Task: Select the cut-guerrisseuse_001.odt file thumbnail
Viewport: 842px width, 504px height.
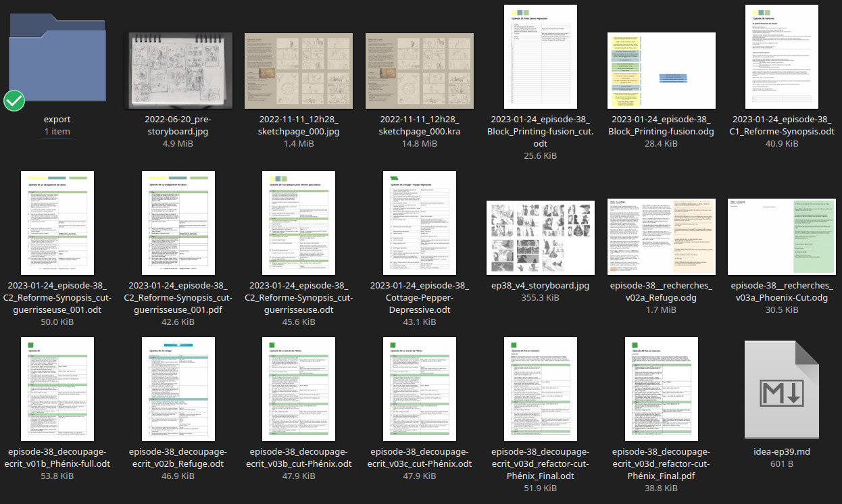Action: [57, 222]
